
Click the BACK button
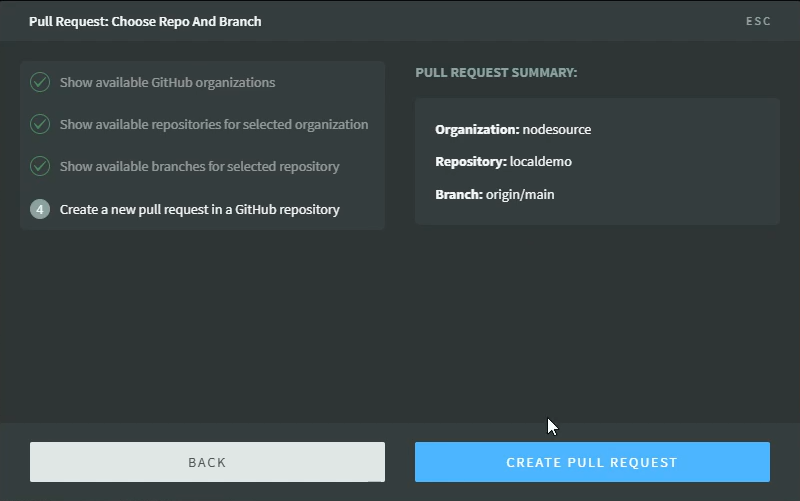coord(207,462)
